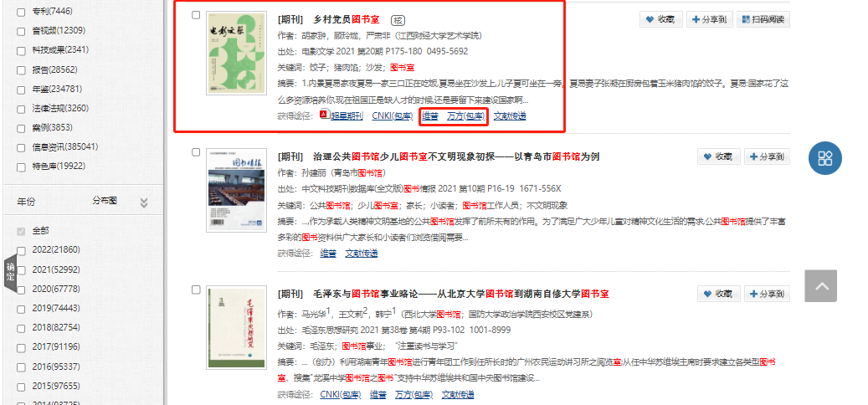
Task: Click the 确定 side tab handle
Action: 11,272
